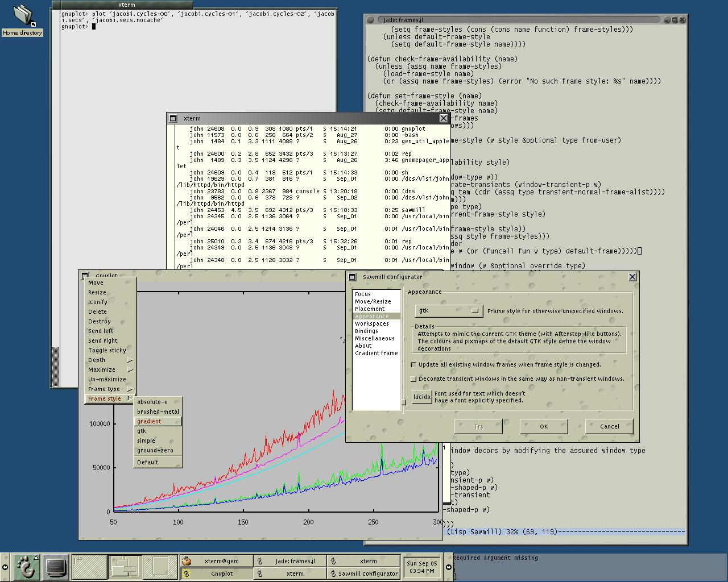Open the GNOME foot main menu
Viewport: 728px width, 582px height.
pos(26,567)
